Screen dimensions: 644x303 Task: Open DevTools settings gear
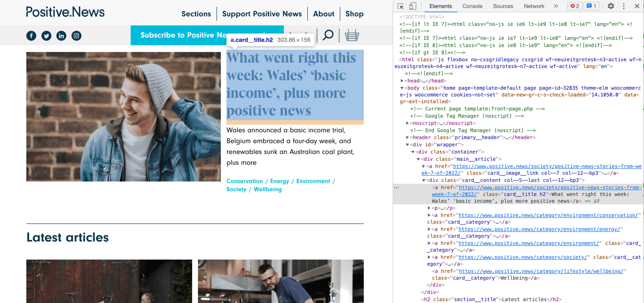pyautogui.click(x=611, y=6)
